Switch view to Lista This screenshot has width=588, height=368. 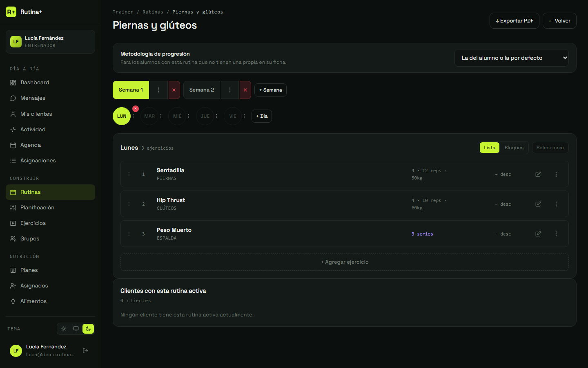(x=490, y=148)
